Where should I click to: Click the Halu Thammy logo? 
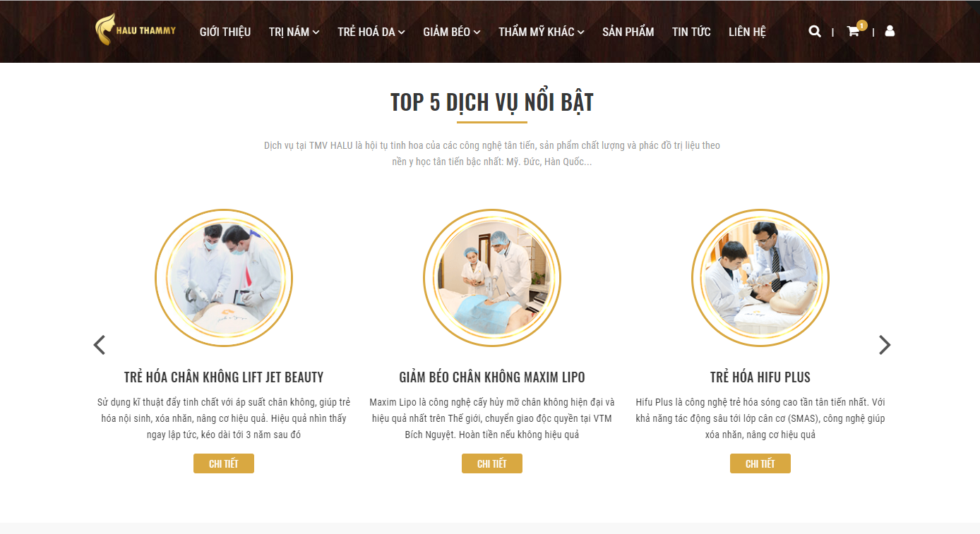(x=136, y=30)
